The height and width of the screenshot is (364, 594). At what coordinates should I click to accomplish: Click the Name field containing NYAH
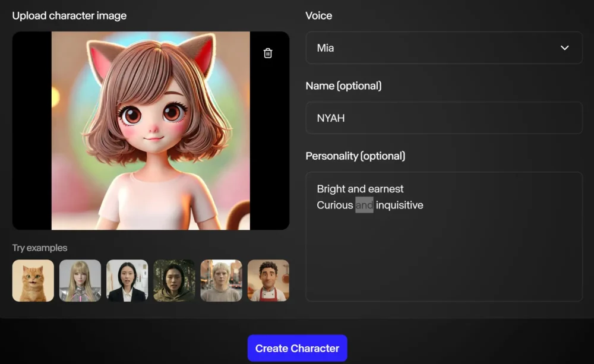click(443, 118)
